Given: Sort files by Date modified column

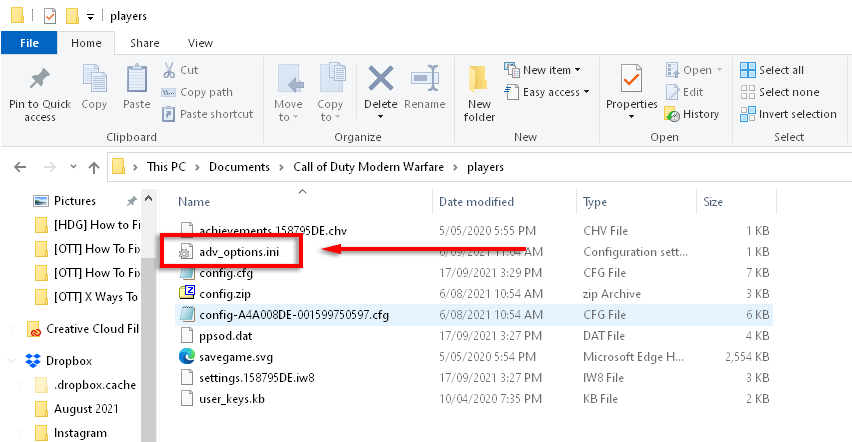Looking at the screenshot, I should point(476,202).
